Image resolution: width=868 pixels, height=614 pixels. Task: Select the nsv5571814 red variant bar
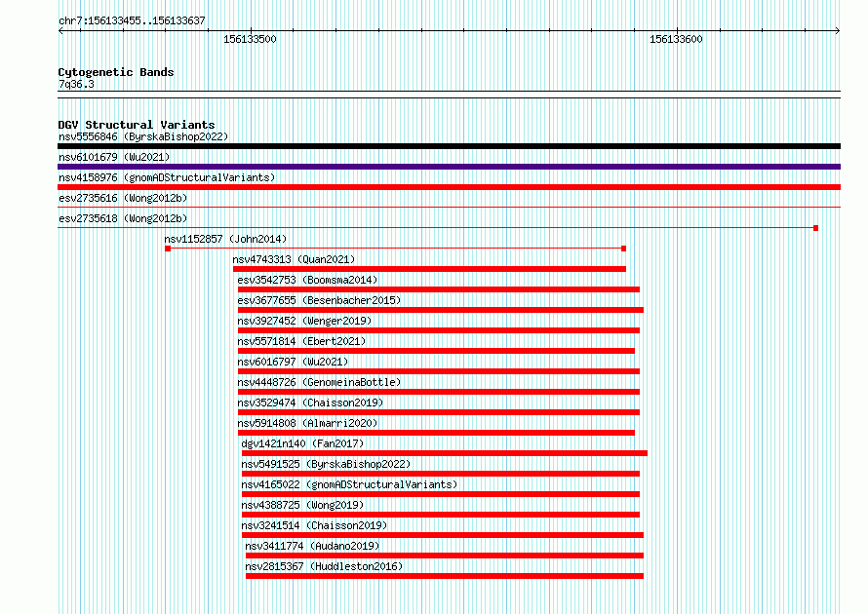436,351
